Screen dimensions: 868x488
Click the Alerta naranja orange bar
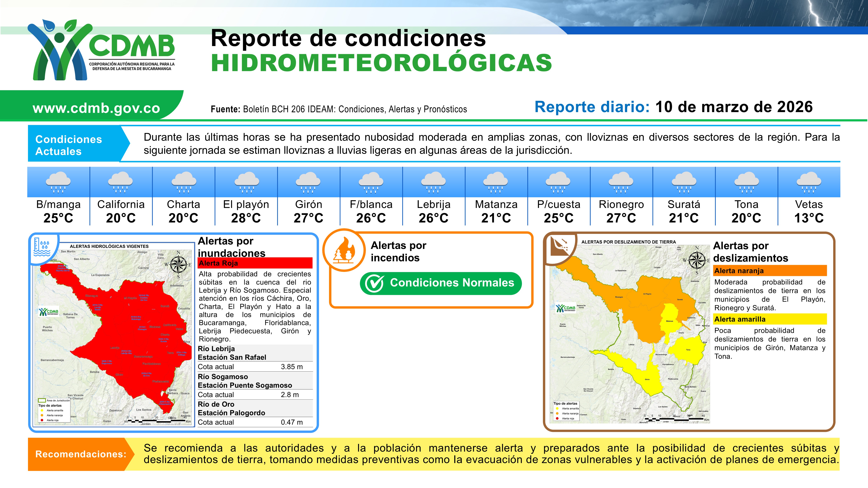pyautogui.click(x=770, y=271)
